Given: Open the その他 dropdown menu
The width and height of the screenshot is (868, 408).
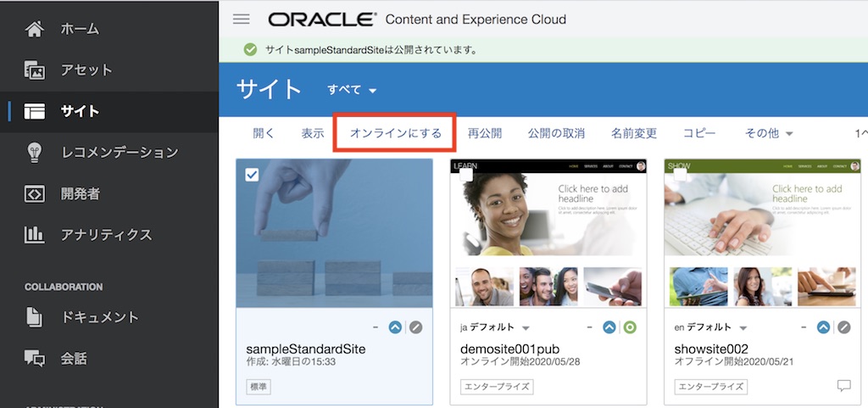Looking at the screenshot, I should tap(769, 134).
